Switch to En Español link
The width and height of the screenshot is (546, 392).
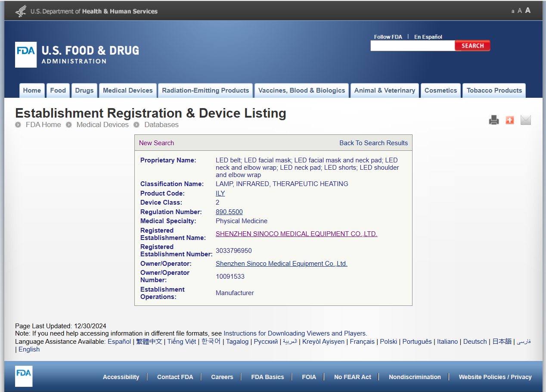pos(428,37)
